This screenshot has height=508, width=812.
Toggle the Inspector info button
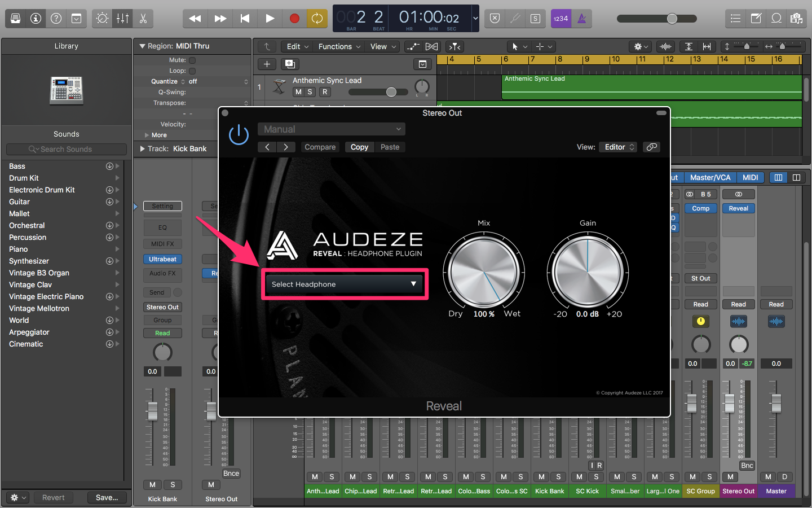[36, 19]
